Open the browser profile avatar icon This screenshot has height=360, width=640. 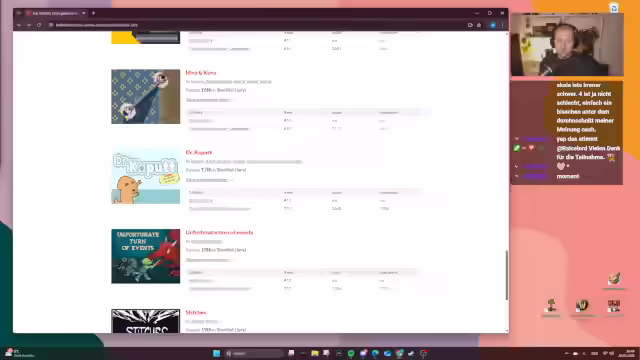(493, 25)
